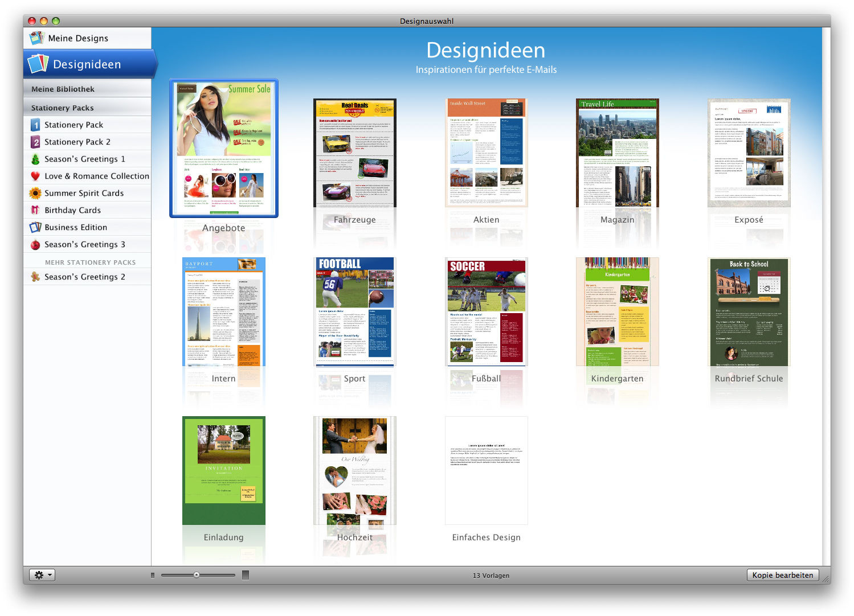Open Summer Spirit Cards pack

pos(87,193)
